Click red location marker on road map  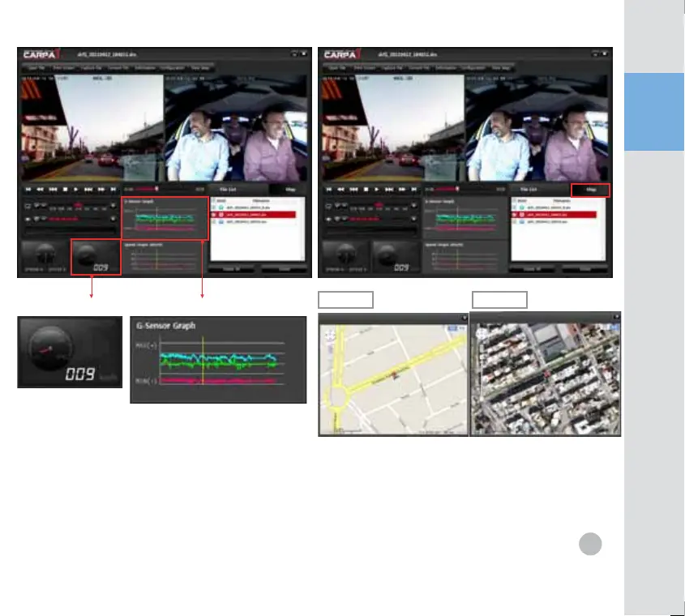pyautogui.click(x=396, y=375)
